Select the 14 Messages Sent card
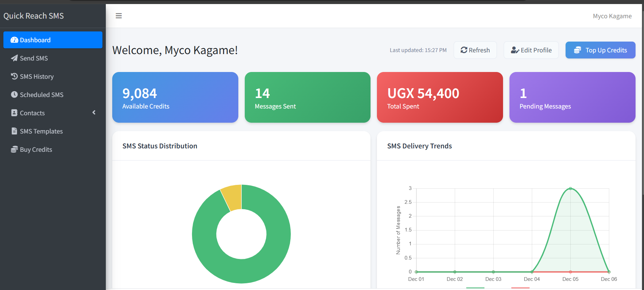 tap(308, 97)
